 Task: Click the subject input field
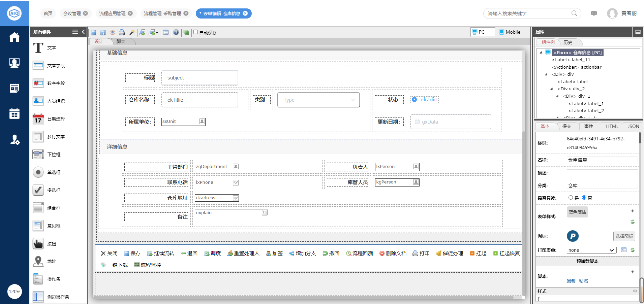(x=200, y=78)
